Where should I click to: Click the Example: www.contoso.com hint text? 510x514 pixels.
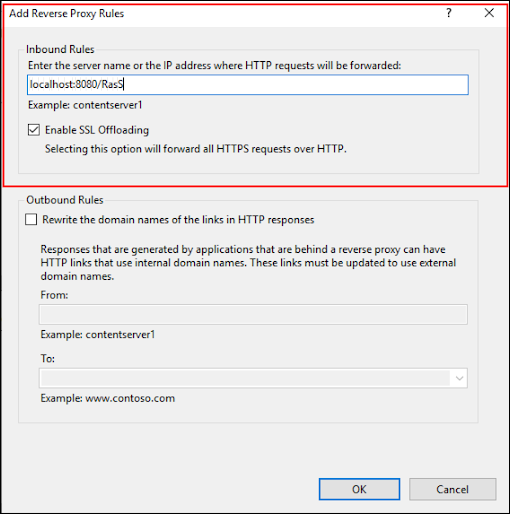coord(108,398)
